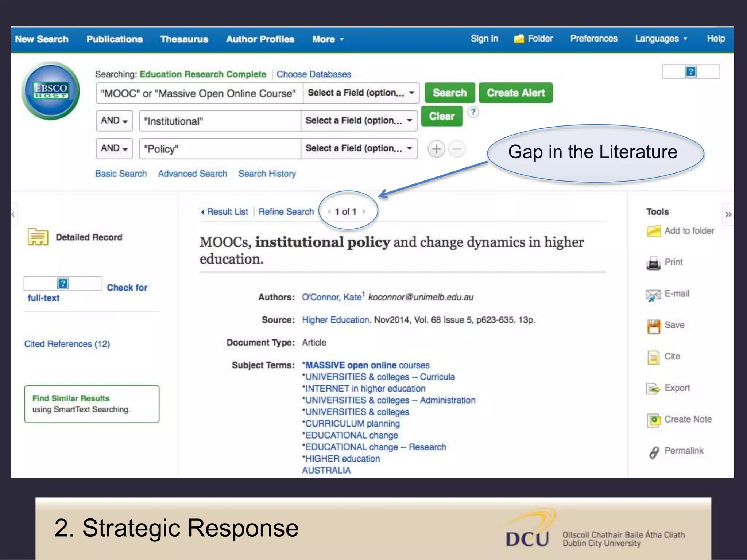Go to previous result arrow
The image size is (747, 560).
[329, 211]
